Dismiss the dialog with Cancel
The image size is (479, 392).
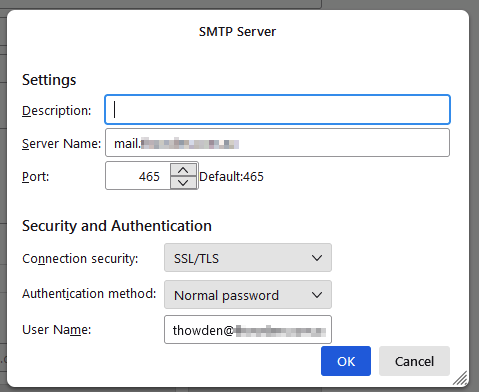[414, 361]
